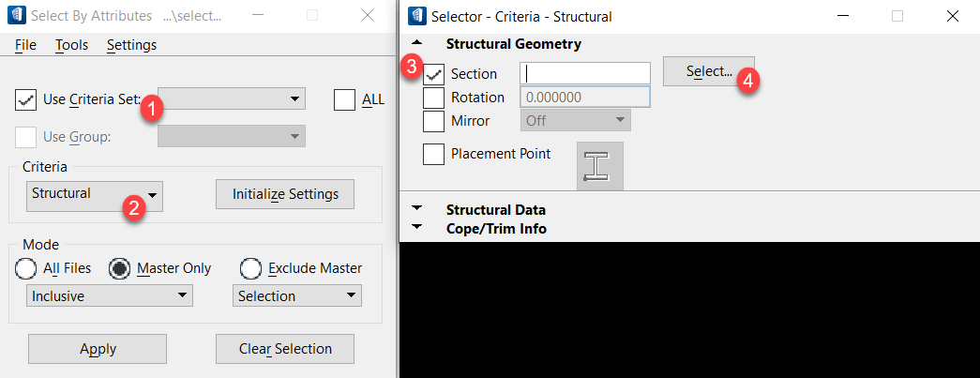The width and height of the screenshot is (980, 378).
Task: Uncheck the Section checkbox
Action: [x=434, y=74]
